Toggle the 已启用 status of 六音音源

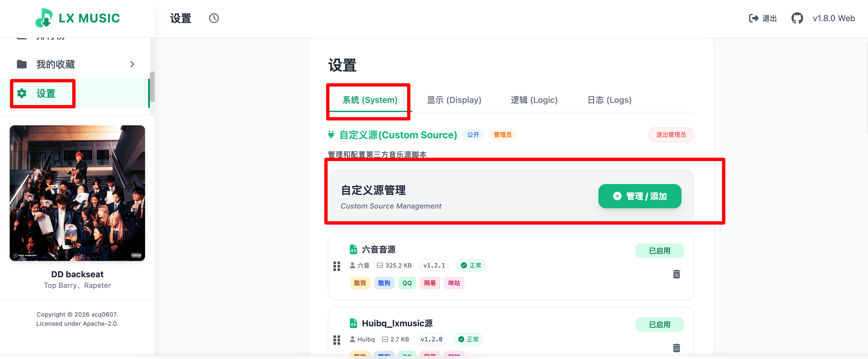pos(659,251)
